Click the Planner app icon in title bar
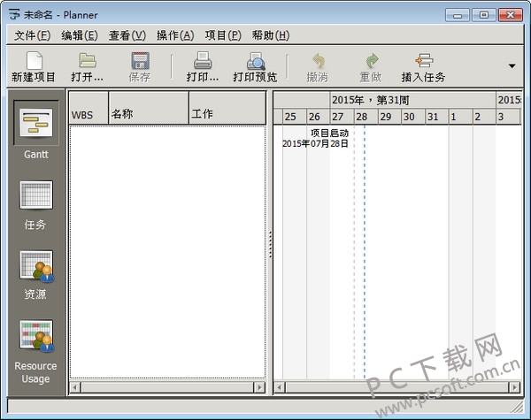531x420 pixels. coord(14,15)
